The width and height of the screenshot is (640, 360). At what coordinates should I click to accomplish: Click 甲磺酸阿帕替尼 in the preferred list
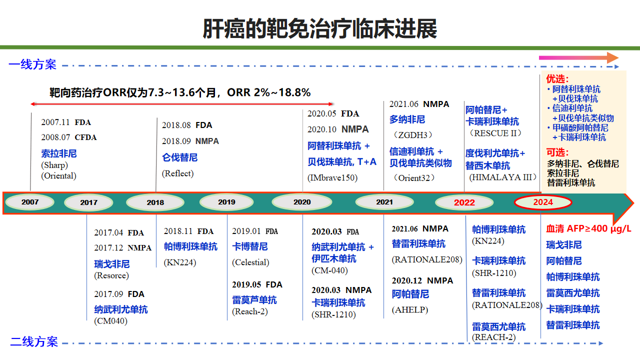(580, 128)
